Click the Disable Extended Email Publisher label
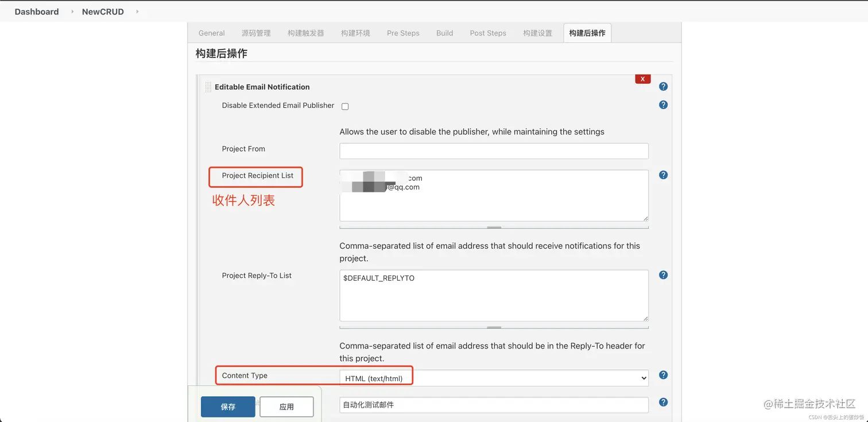The image size is (868, 422). pyautogui.click(x=278, y=106)
